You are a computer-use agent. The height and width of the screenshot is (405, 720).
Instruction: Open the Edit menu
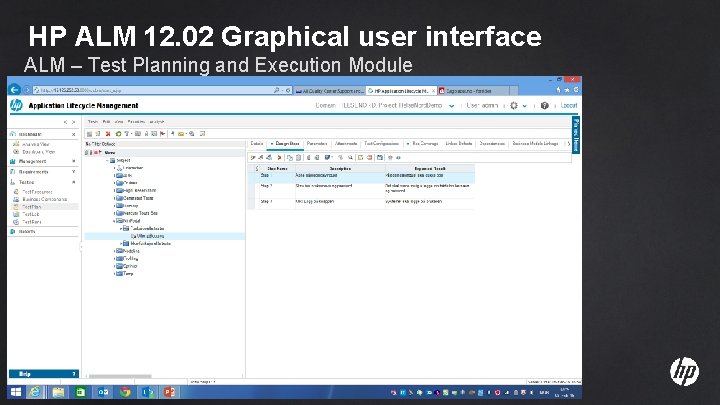pos(106,122)
